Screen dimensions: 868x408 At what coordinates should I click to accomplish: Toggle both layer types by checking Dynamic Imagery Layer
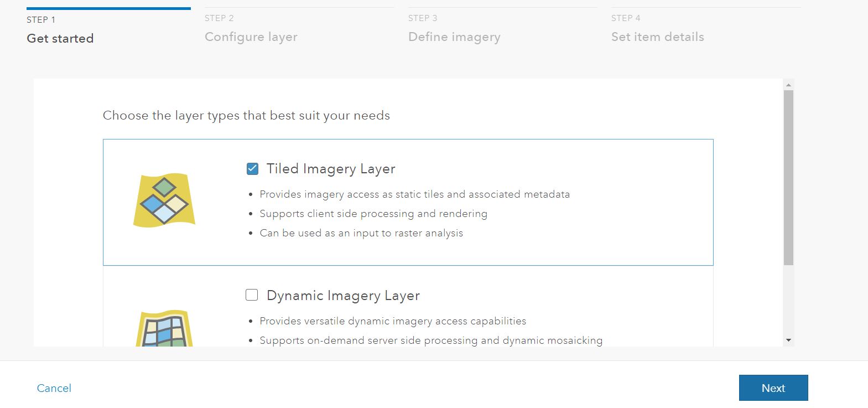(x=252, y=295)
